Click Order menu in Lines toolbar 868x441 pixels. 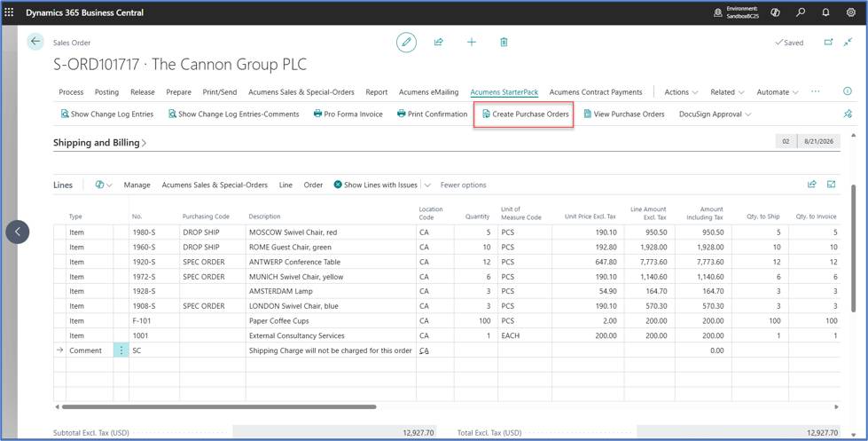[313, 185]
